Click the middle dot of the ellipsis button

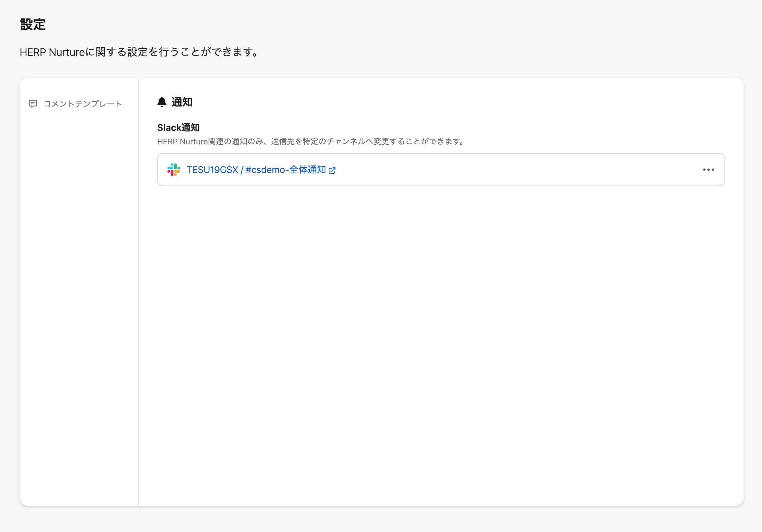(x=708, y=170)
